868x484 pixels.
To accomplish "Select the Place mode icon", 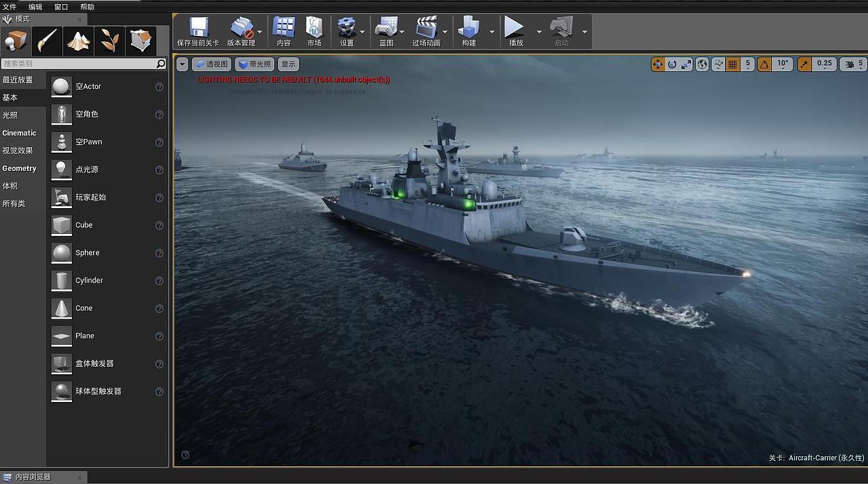I will pyautogui.click(x=16, y=41).
